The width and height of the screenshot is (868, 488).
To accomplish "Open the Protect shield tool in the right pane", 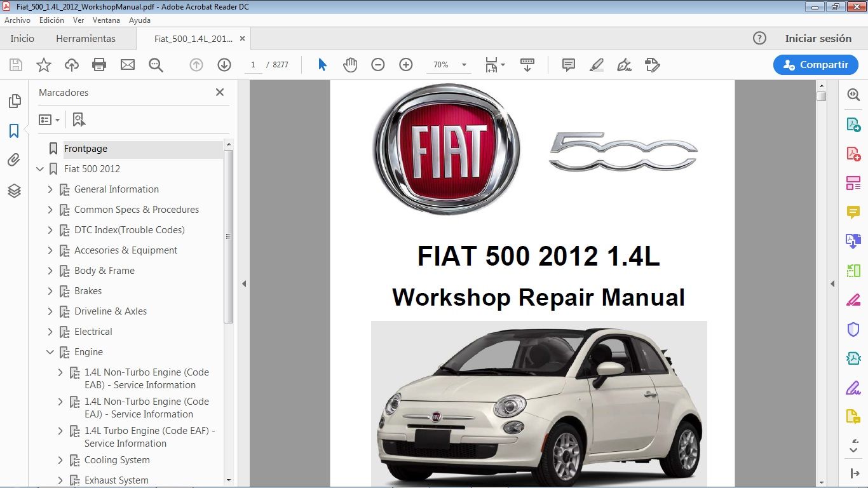I will (x=853, y=329).
